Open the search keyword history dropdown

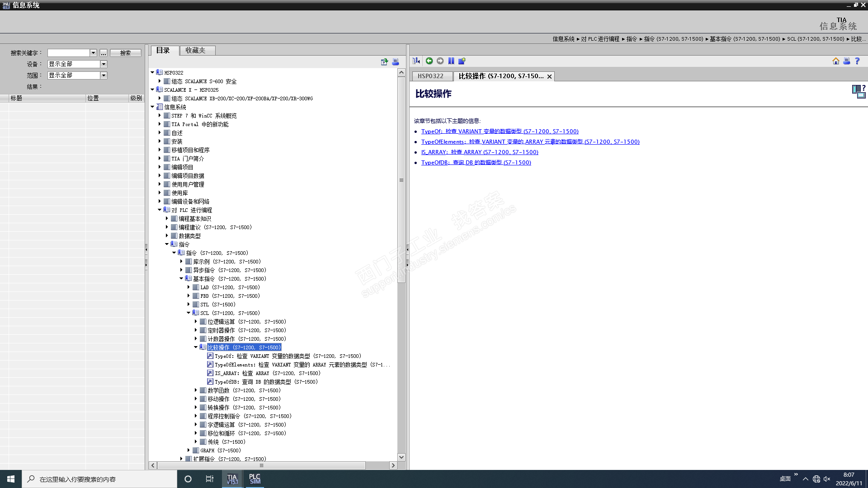pyautogui.click(x=93, y=53)
